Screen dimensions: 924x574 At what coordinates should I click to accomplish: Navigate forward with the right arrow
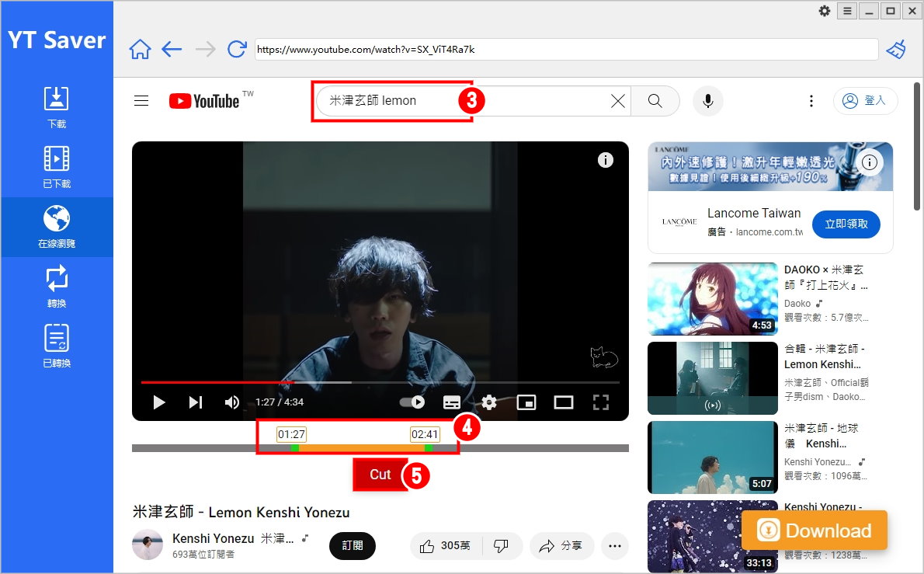pyautogui.click(x=205, y=50)
